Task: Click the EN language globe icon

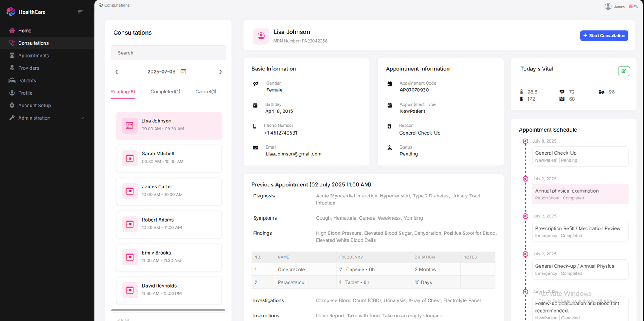Action: coord(631,7)
